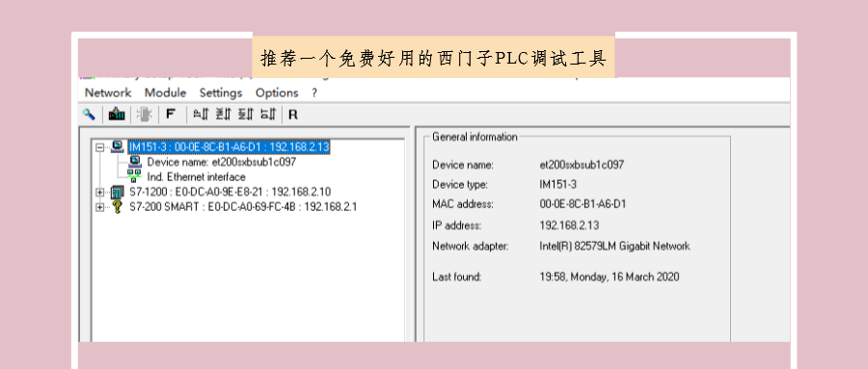Click the third sort toolbar icon
The height and width of the screenshot is (369, 868).
(x=246, y=115)
